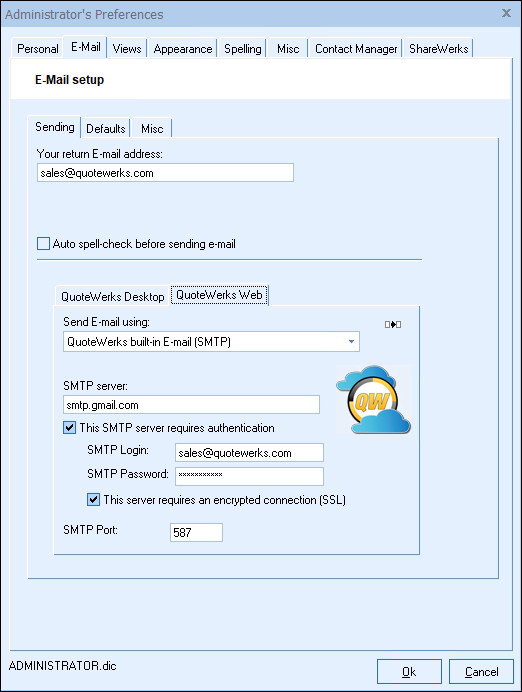Open the Contact Manager tab
522x692 pixels.
tap(356, 49)
